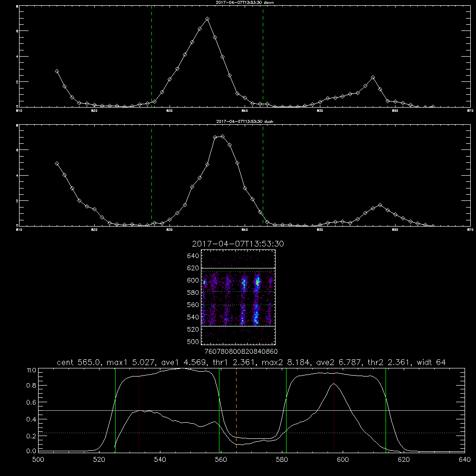Select the 'max1 5.027' value
476x476 pixels.
coord(129,362)
